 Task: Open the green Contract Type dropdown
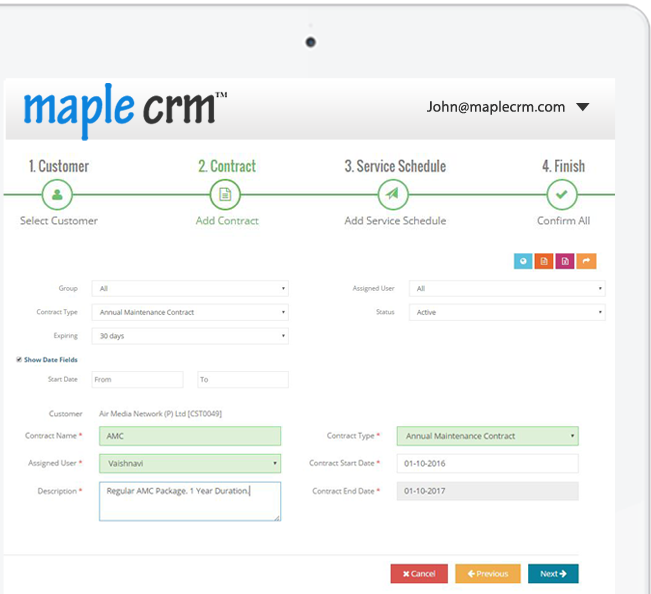[487, 436]
